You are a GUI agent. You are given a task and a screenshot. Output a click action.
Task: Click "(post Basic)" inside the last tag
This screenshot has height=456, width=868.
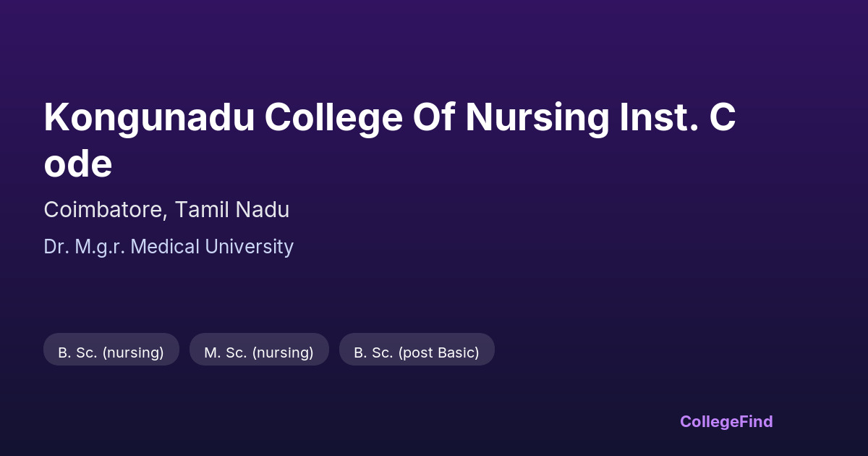click(438, 352)
